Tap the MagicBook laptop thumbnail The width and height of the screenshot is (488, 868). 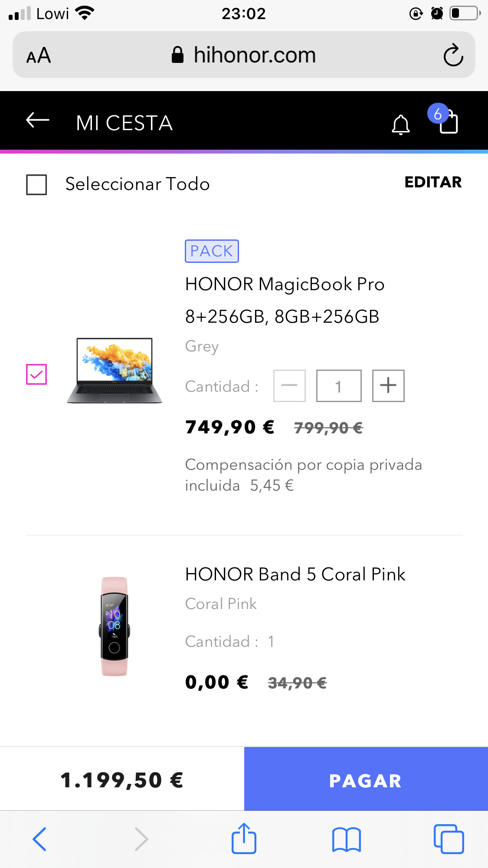[x=115, y=370]
